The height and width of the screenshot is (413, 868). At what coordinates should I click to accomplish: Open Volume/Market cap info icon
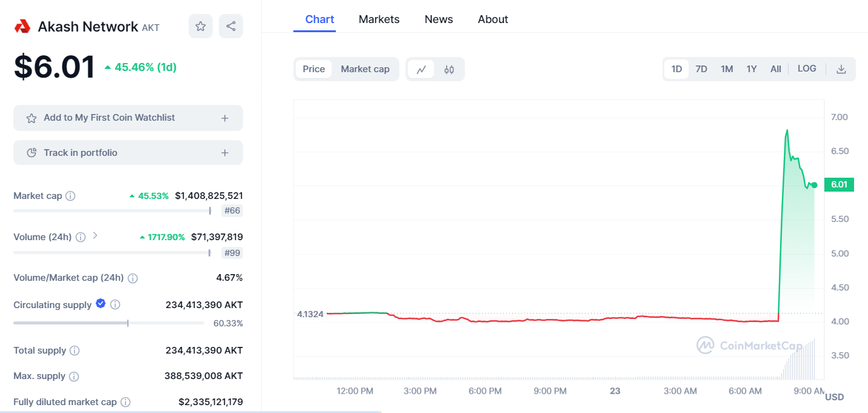click(133, 278)
